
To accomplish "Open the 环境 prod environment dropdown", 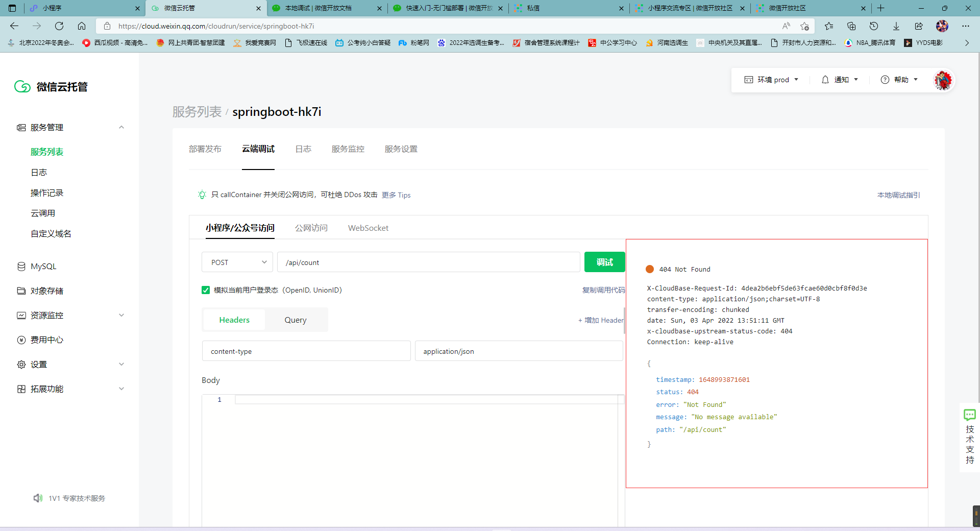I will [x=771, y=80].
